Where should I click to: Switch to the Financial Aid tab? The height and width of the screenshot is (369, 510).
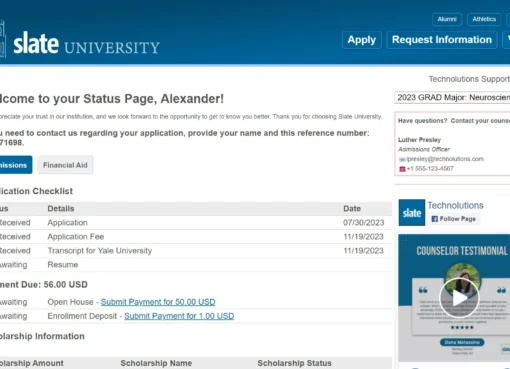65,165
